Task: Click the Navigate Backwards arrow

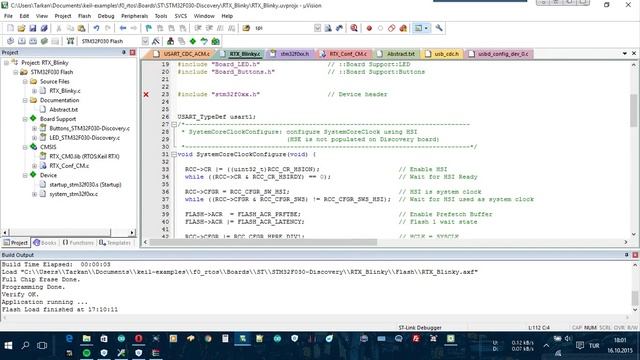Action: [123, 28]
